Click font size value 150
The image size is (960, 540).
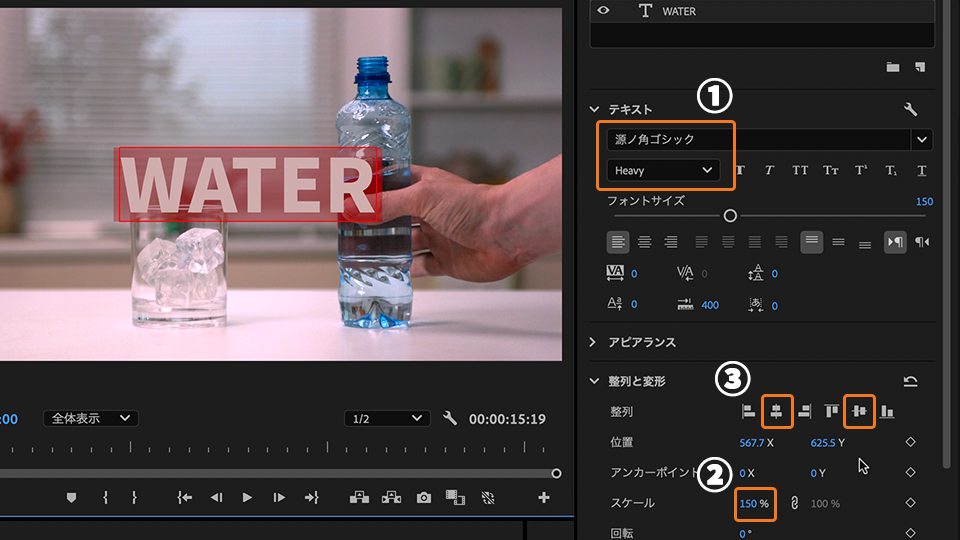coord(924,201)
